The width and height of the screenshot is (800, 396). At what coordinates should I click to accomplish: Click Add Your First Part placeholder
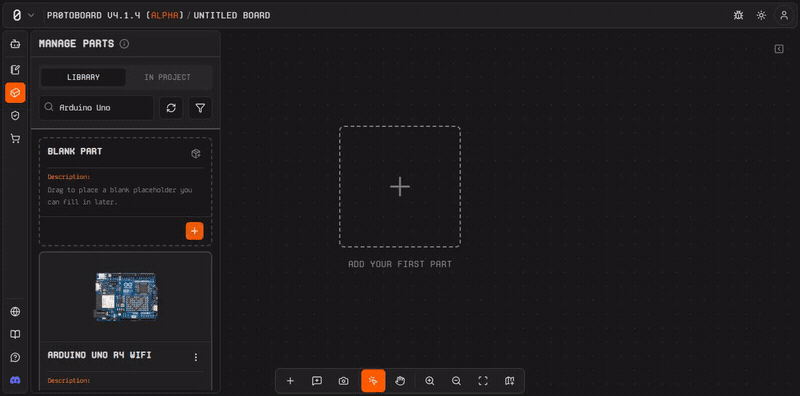pos(400,187)
